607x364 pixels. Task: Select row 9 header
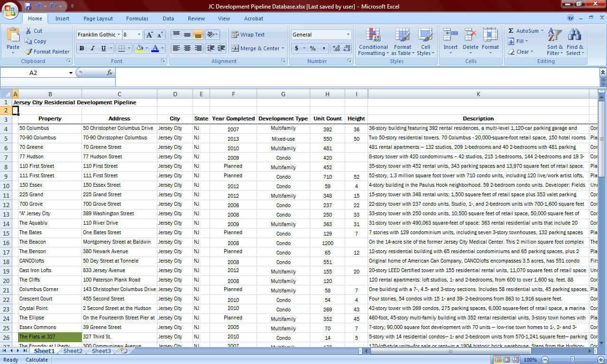click(x=6, y=176)
